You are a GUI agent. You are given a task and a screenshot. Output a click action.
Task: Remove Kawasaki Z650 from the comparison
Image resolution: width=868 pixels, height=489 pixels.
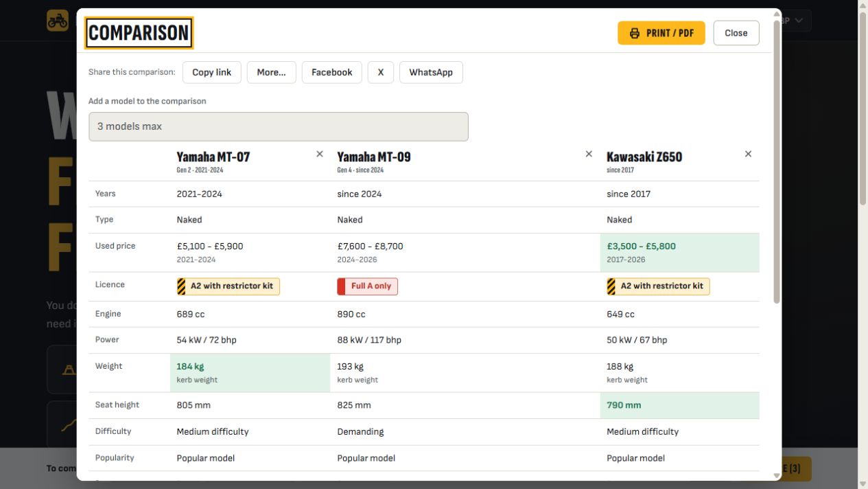748,154
